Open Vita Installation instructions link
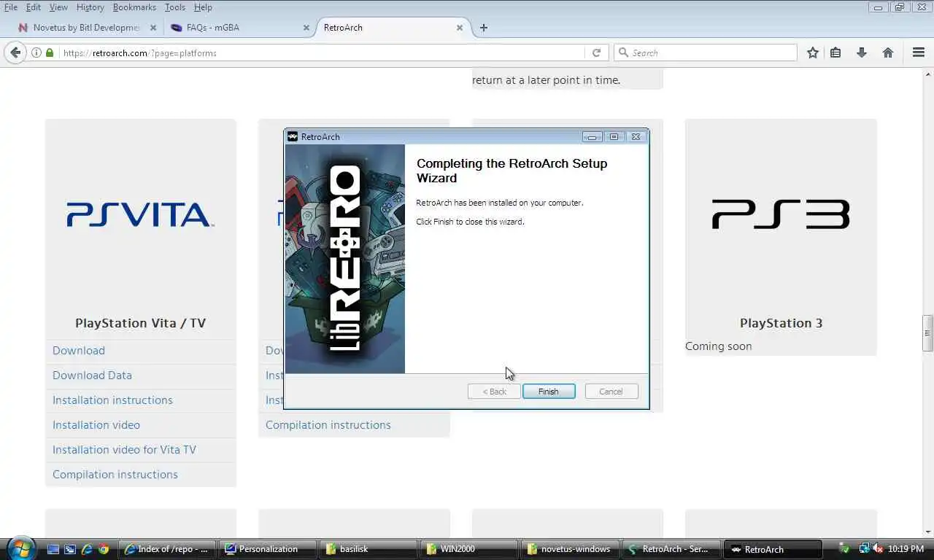Viewport: 934px width, 560px height. tap(112, 400)
